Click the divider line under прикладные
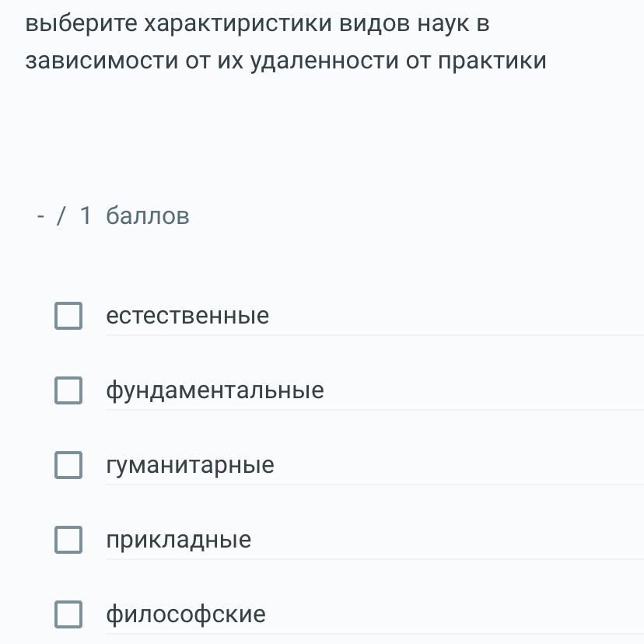 373,559
